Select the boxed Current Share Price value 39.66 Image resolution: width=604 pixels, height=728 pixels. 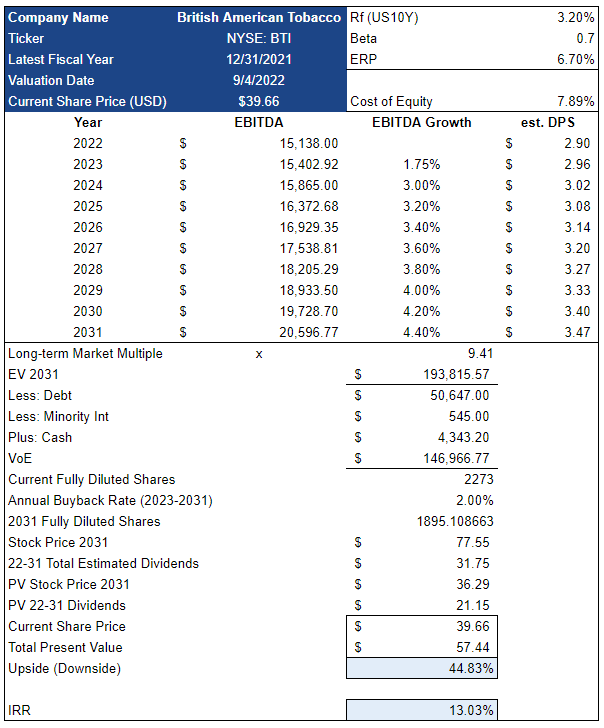(473, 626)
